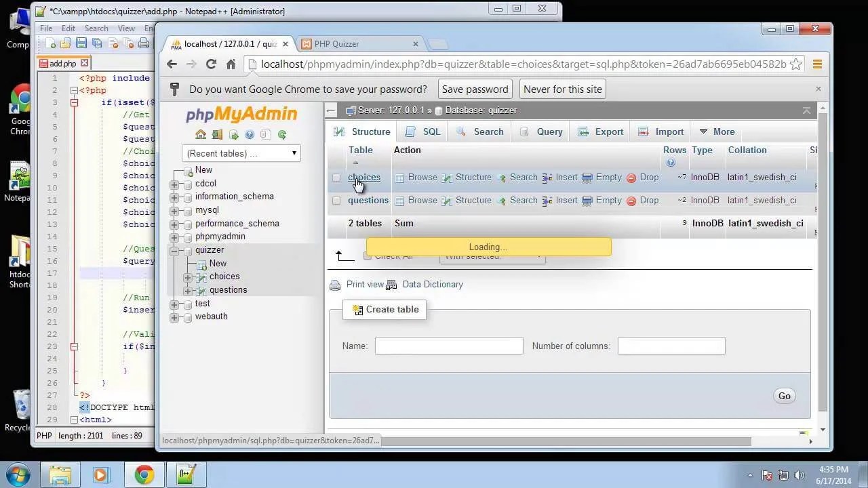Click the Empty icon in questions row

(587, 201)
